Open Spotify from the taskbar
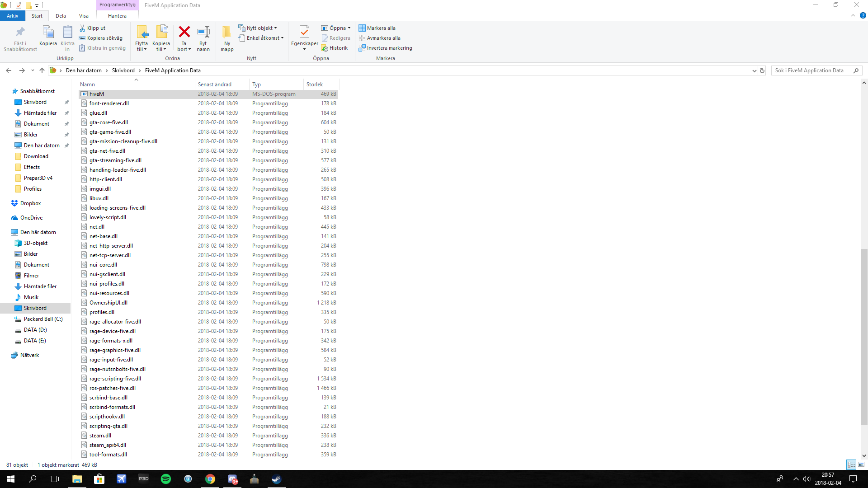868x488 pixels. 166,479
